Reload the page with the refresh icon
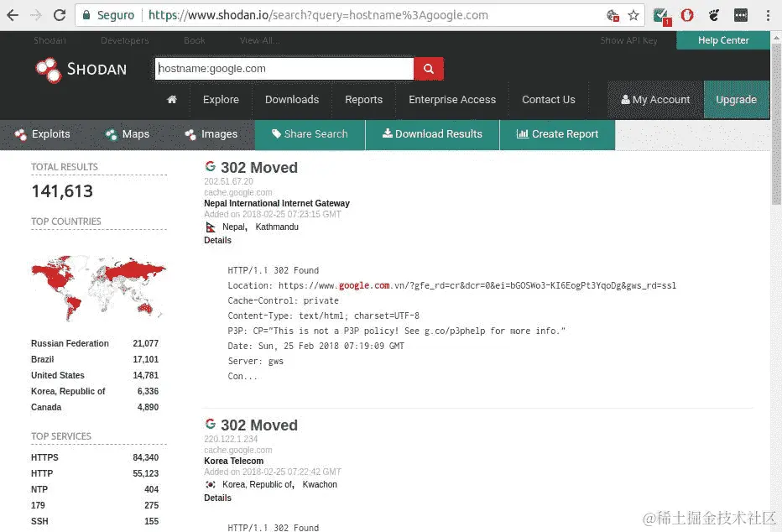This screenshot has height=532, width=782. (x=60, y=15)
